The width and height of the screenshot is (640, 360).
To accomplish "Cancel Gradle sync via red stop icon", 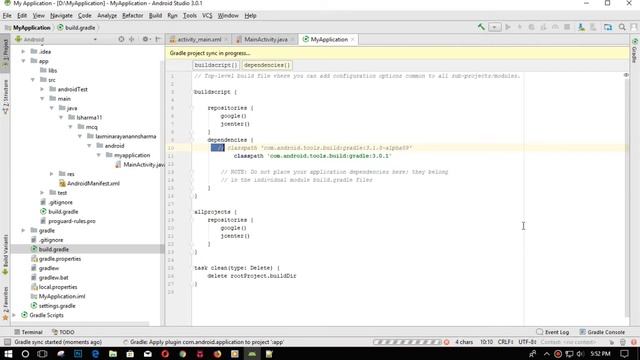I will [x=447, y=342].
